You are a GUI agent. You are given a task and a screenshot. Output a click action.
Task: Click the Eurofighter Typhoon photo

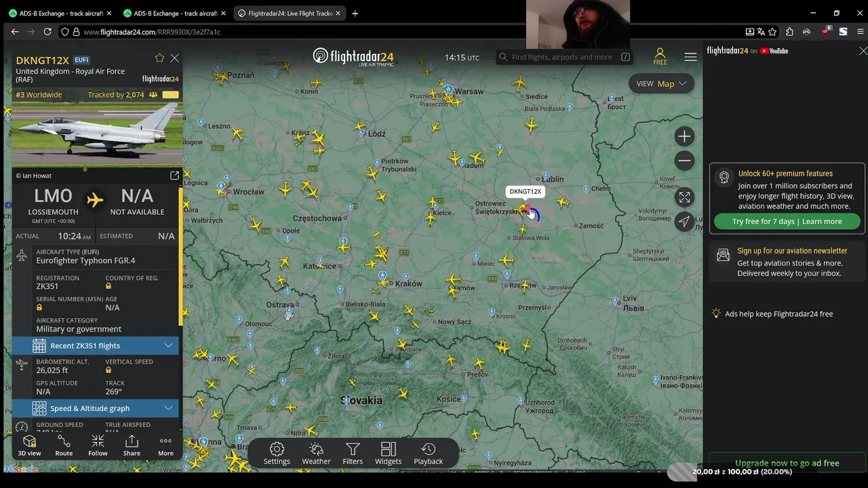97,134
